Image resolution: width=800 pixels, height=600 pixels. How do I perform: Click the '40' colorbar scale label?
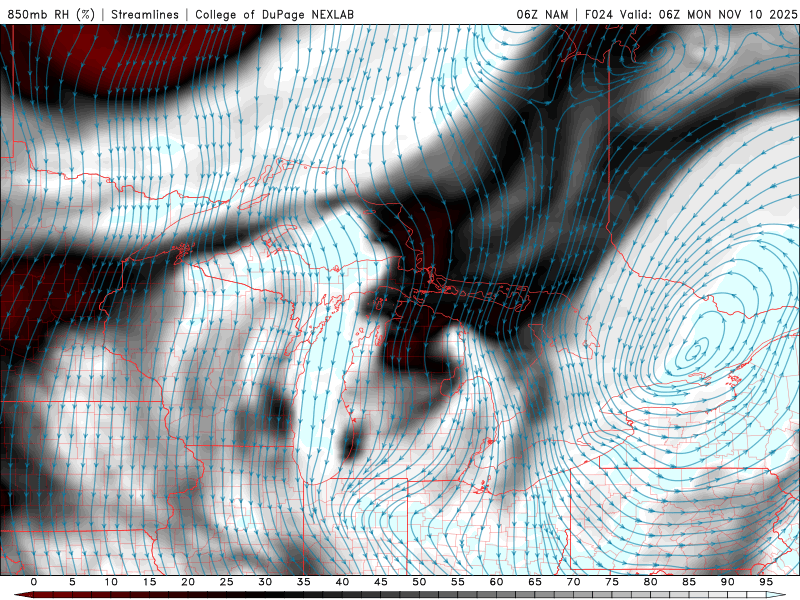coord(342,582)
